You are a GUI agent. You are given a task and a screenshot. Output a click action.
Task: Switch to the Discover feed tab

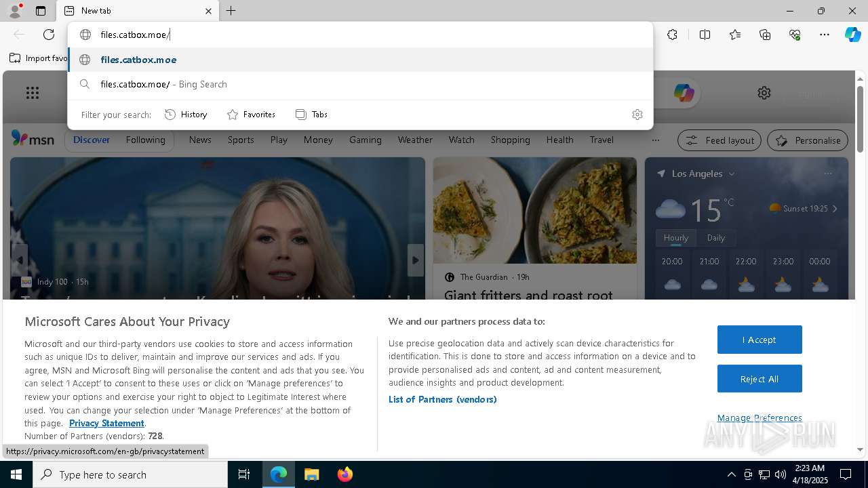(92, 140)
